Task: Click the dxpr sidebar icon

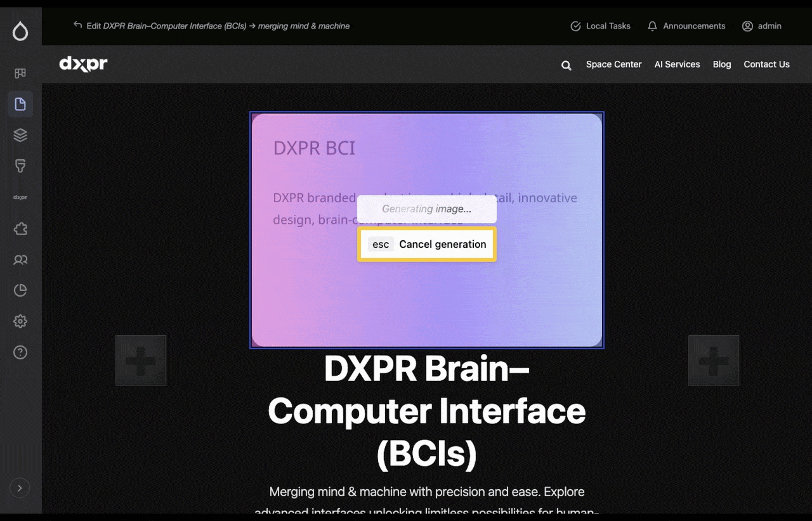Action: coord(20,197)
